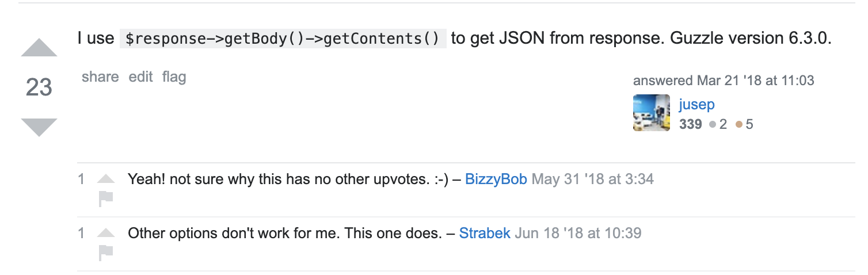The image size is (868, 275).
Task: Upvote Strabek's comment
Action: [x=106, y=233]
